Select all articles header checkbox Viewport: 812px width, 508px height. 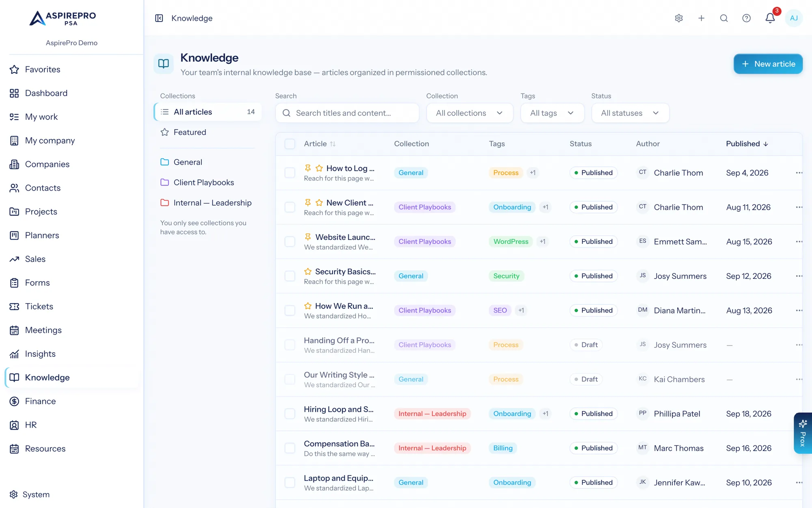pos(290,144)
